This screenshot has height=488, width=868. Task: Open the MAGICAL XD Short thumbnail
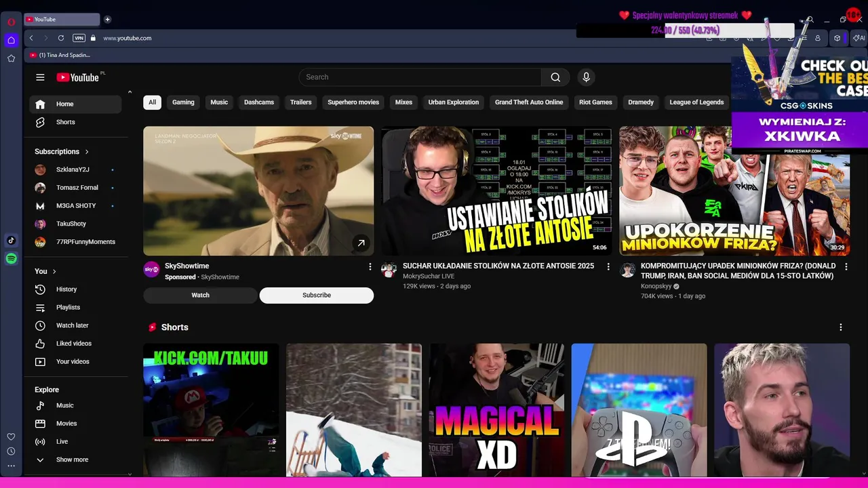pyautogui.click(x=496, y=410)
